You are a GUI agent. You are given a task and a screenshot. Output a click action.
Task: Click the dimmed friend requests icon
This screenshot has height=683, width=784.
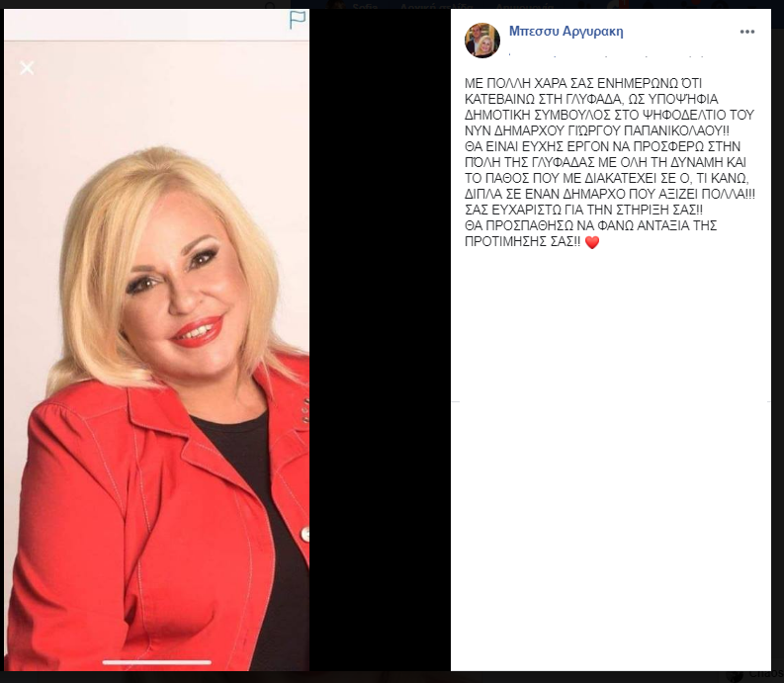[x=586, y=6]
